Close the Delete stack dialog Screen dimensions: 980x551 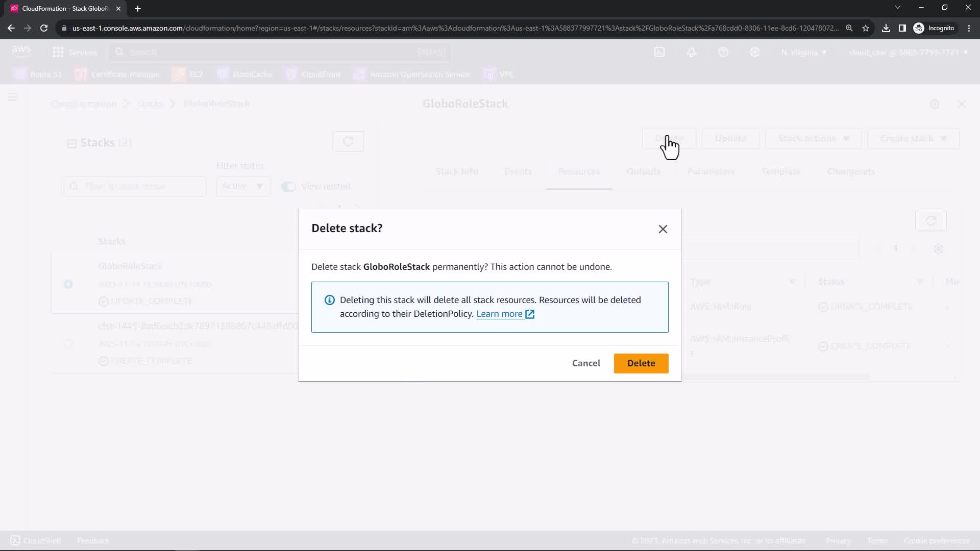tap(663, 229)
